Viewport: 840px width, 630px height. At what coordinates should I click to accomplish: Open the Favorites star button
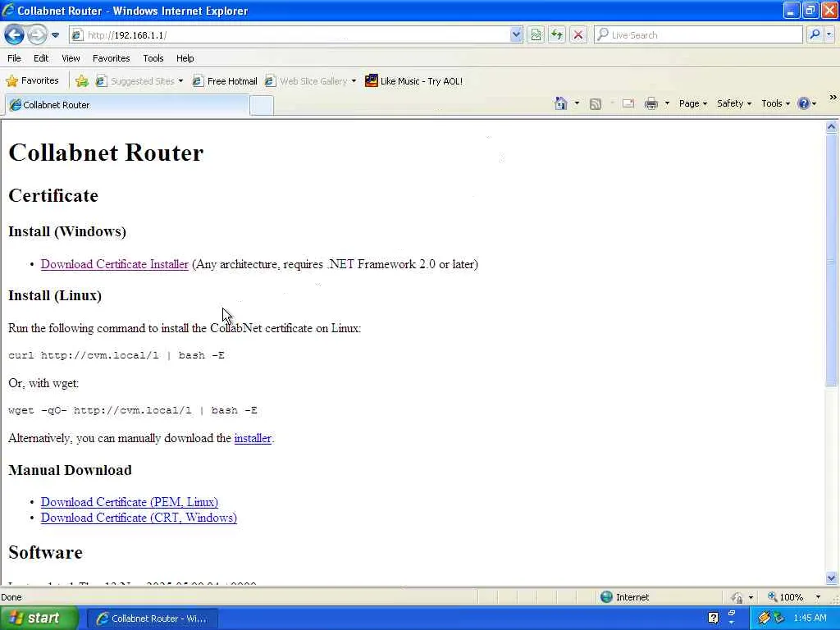tap(32, 81)
